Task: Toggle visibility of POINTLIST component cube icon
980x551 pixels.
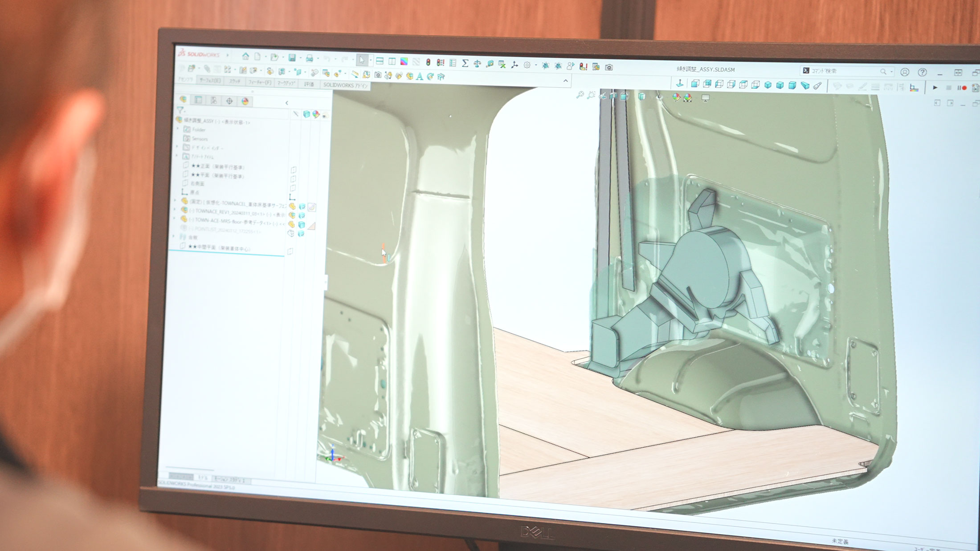Action: point(301,234)
